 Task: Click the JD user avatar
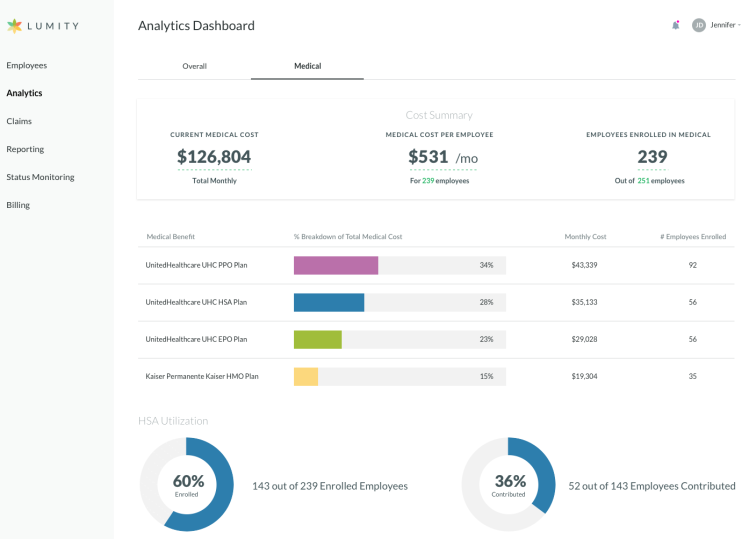point(699,25)
